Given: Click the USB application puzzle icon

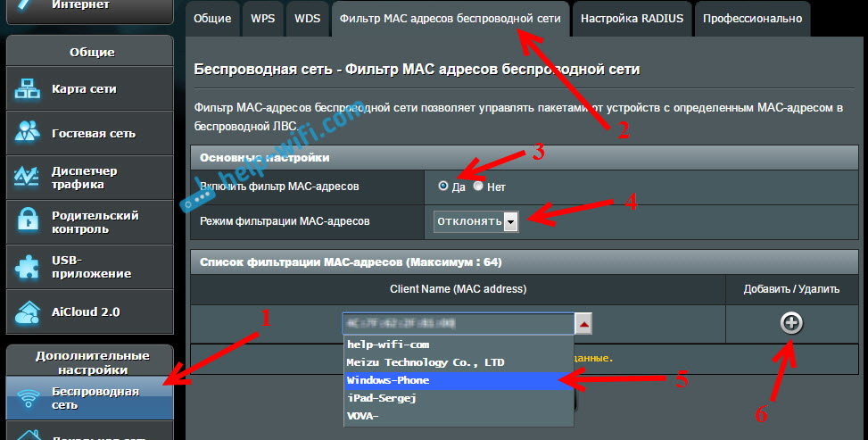Looking at the screenshot, I should 28,267.
